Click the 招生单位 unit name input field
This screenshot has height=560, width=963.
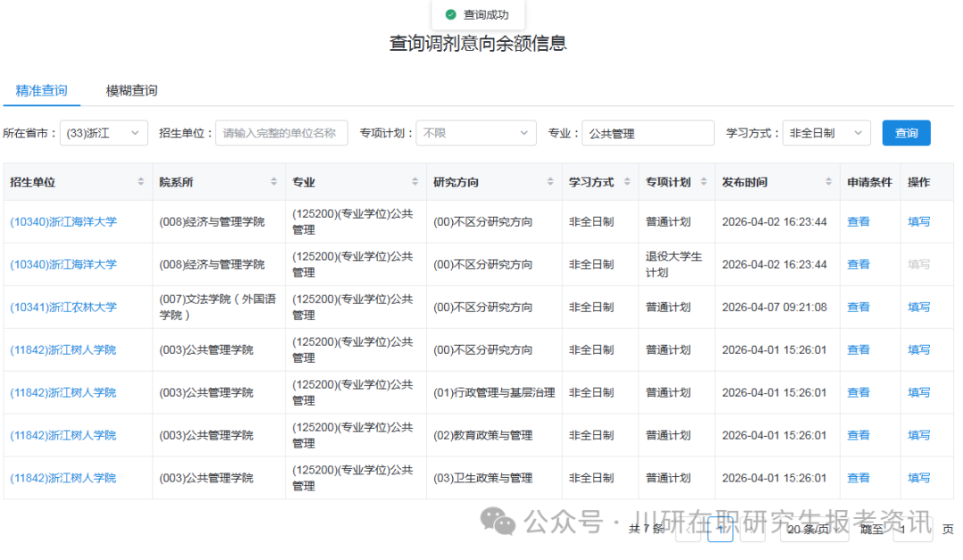[x=282, y=132]
